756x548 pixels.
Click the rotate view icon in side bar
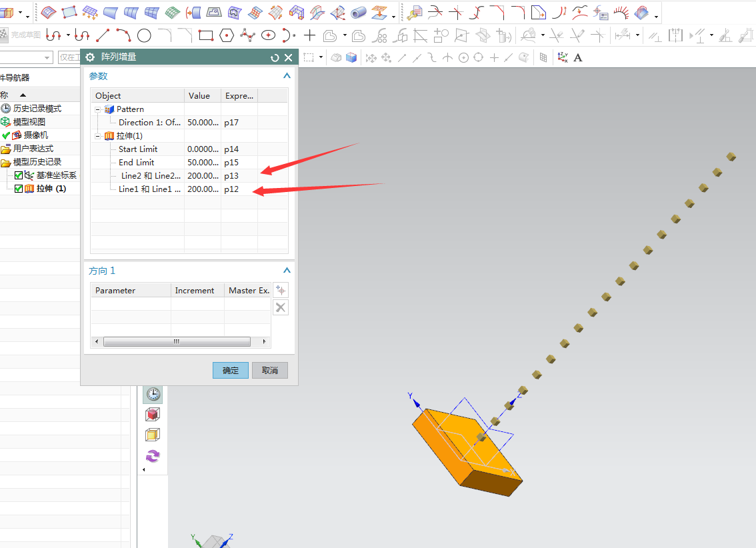(x=153, y=456)
